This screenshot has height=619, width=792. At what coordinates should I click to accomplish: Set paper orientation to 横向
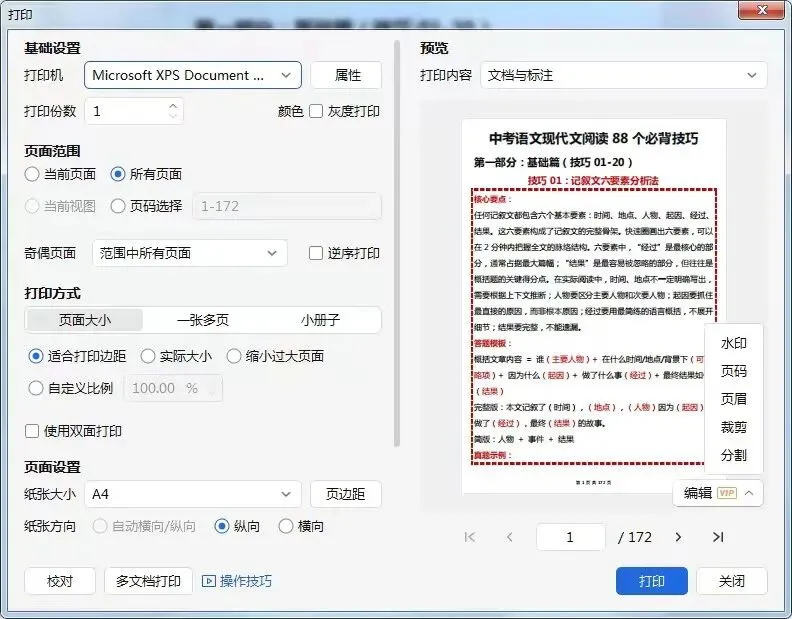tap(286, 526)
